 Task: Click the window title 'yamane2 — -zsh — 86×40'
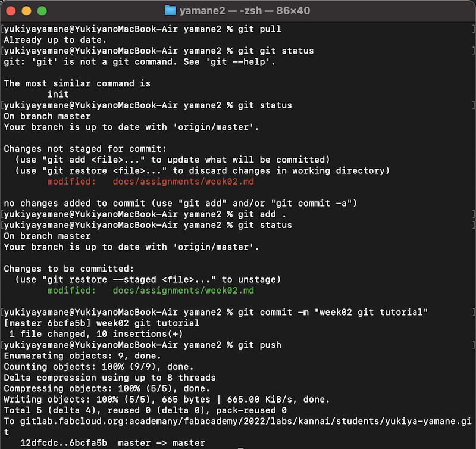click(245, 11)
